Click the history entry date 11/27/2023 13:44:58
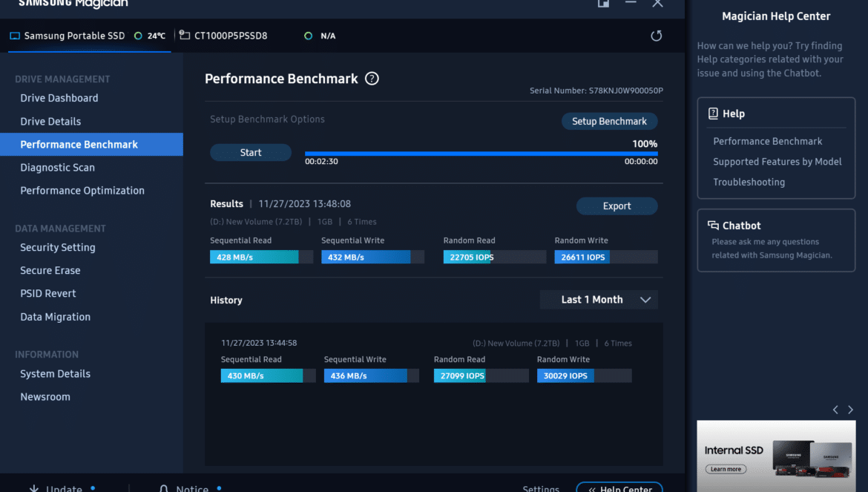The height and width of the screenshot is (492, 868). 259,343
